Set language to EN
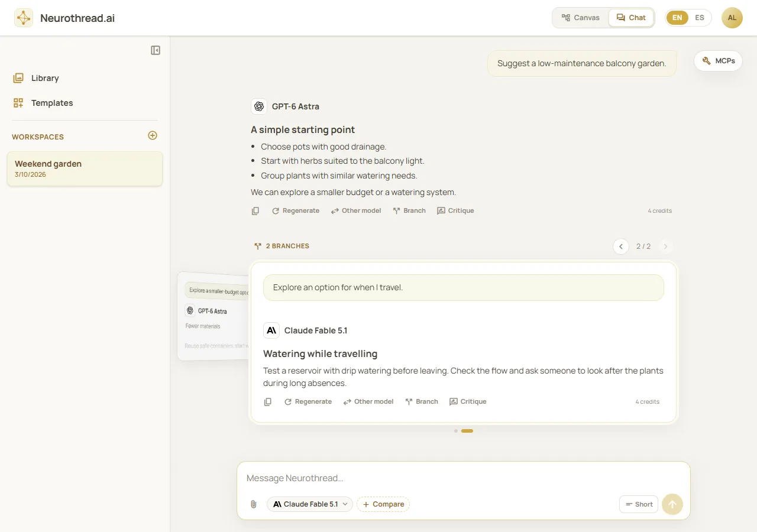The height and width of the screenshot is (532, 757). (677, 18)
